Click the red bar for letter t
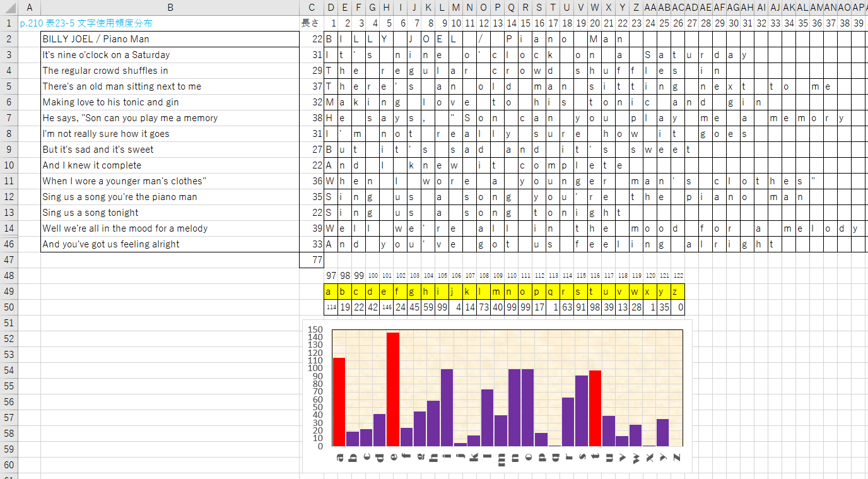Image resolution: width=868 pixels, height=479 pixels. [x=595, y=408]
